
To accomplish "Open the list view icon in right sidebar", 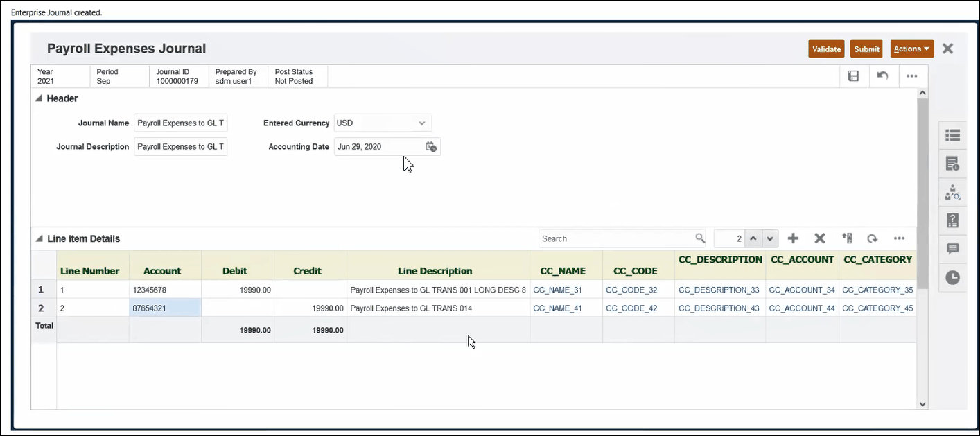I will (x=952, y=136).
